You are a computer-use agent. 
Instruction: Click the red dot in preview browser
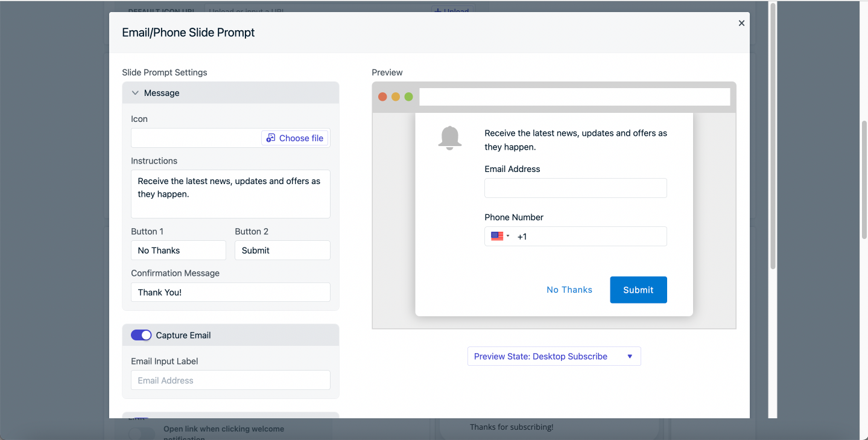pyautogui.click(x=382, y=97)
